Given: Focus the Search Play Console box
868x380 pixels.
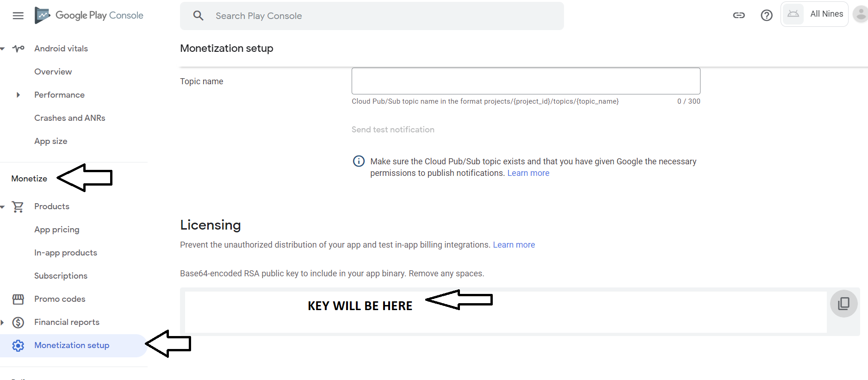Looking at the screenshot, I should tap(372, 16).
